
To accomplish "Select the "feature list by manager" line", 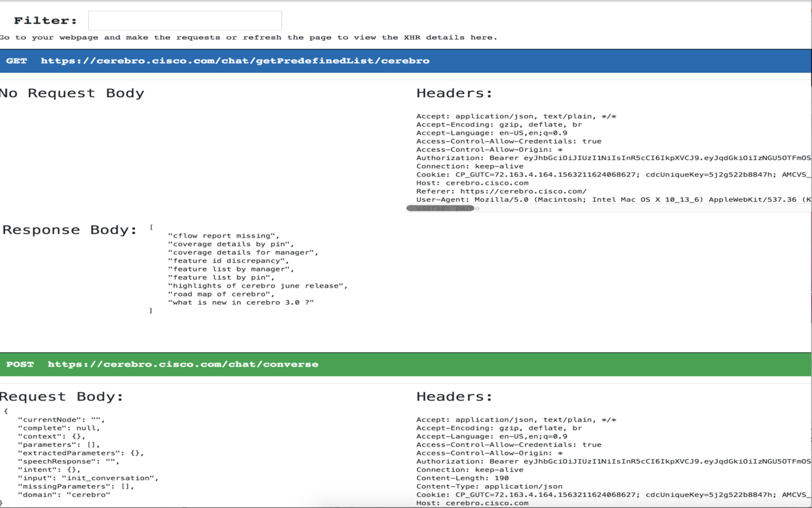I will pyautogui.click(x=231, y=269).
